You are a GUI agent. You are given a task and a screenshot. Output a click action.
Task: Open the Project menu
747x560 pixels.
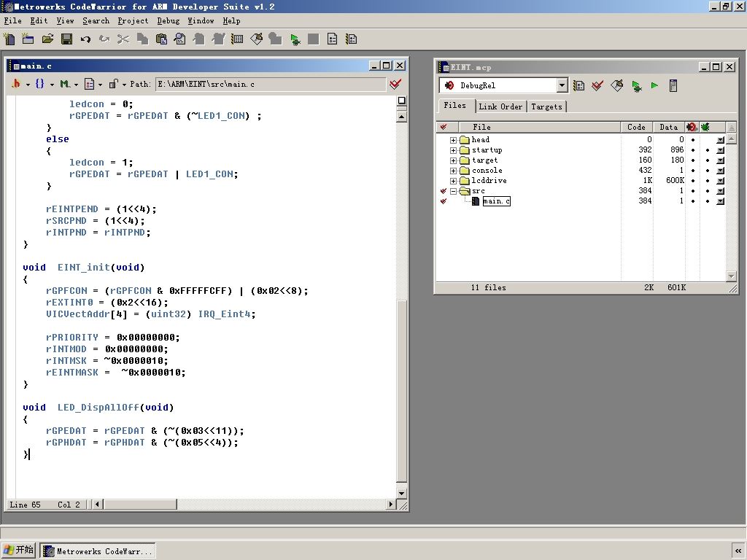coord(133,21)
